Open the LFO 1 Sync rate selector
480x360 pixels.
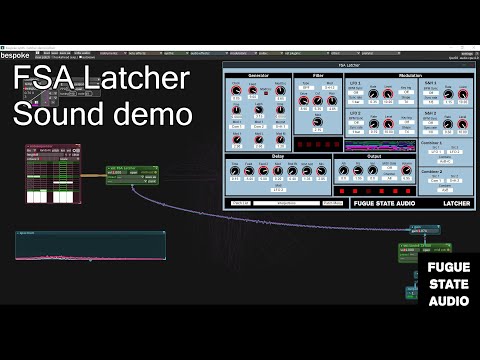click(x=356, y=102)
